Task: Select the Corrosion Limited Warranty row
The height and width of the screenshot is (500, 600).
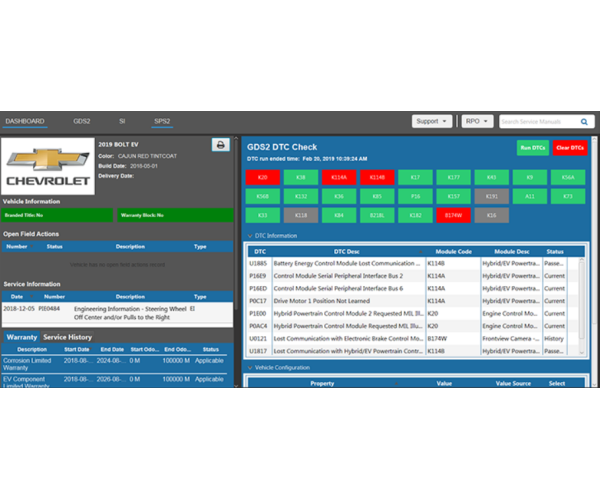Action: point(116,364)
